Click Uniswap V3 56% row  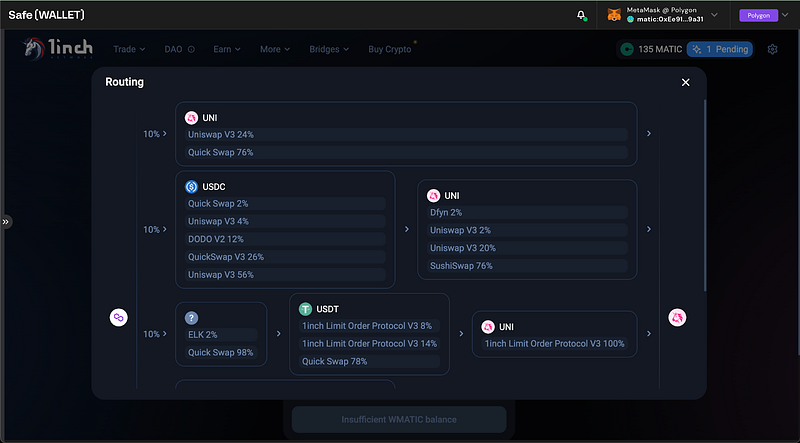285,275
